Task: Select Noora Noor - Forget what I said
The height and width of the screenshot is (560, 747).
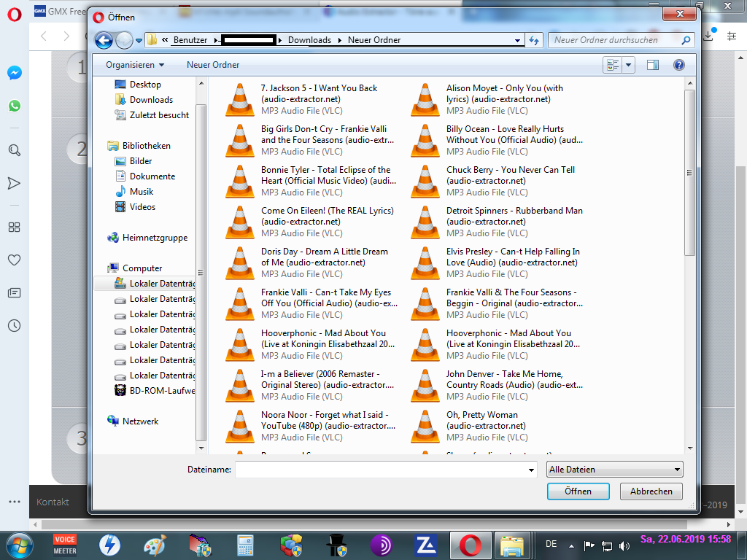Action: (x=309, y=426)
